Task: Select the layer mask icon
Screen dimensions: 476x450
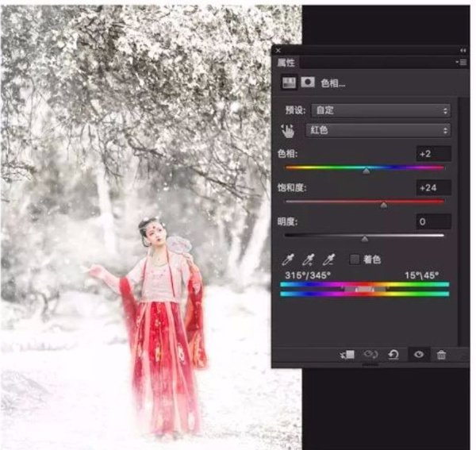Action: pyautogui.click(x=307, y=83)
